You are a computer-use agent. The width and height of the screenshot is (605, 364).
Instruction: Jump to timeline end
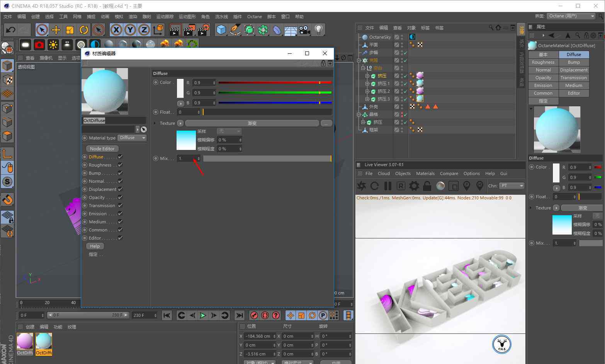coord(240,315)
